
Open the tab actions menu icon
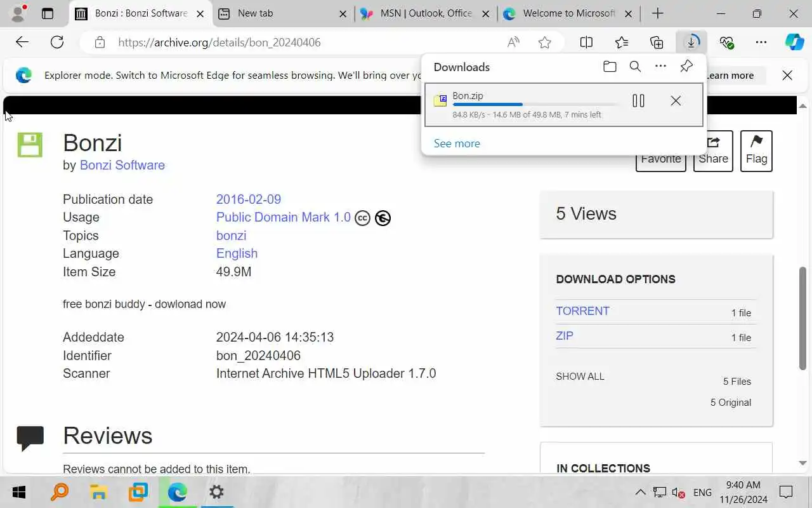pos(48,13)
